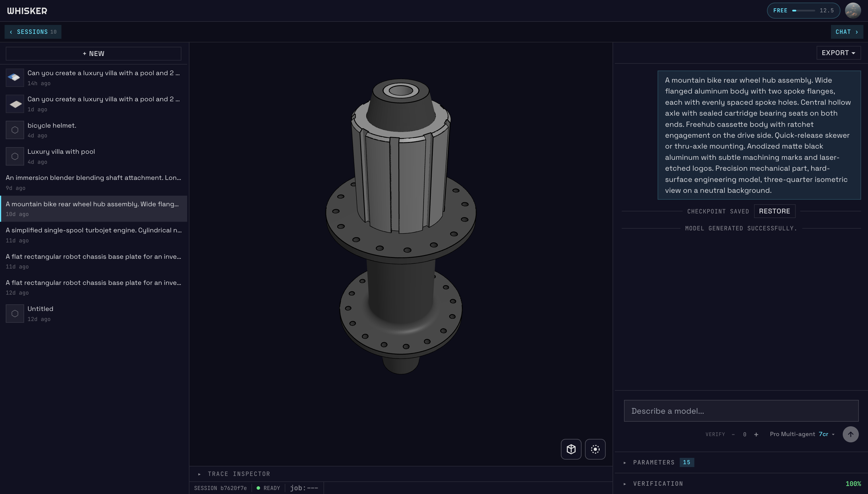Click the lighting/render mode icon in viewport
868x494 pixels.
[x=595, y=449]
